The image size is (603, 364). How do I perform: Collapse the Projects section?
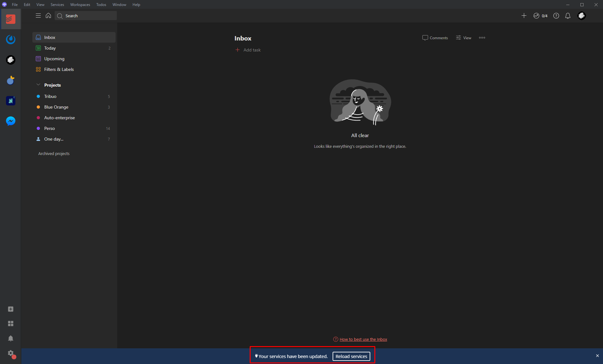(38, 85)
